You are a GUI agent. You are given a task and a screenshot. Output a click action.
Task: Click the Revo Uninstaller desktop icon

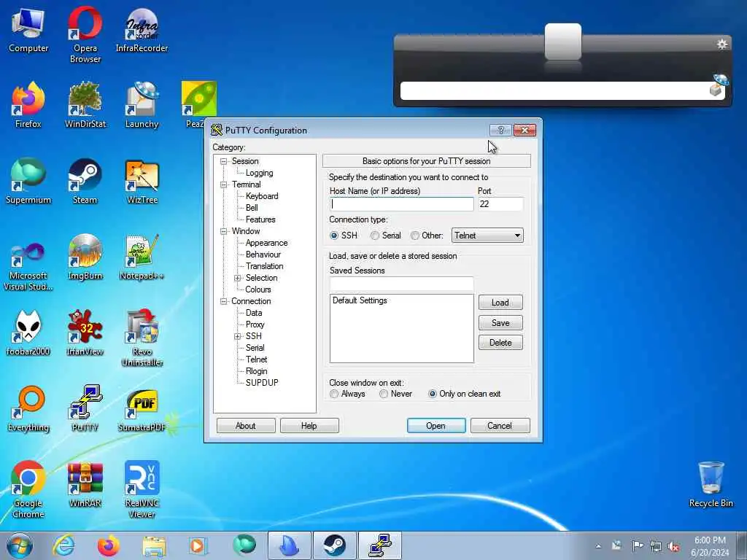[x=142, y=338]
